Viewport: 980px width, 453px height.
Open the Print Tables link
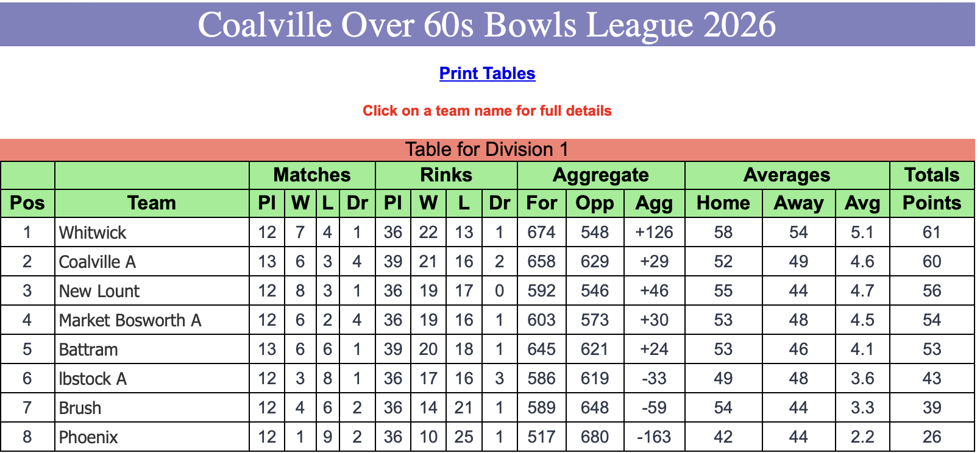tap(487, 74)
